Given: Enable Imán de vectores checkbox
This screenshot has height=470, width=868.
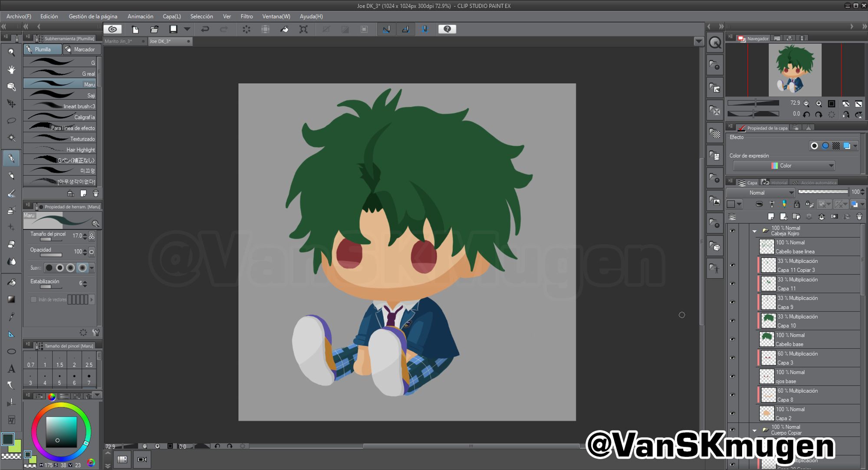Looking at the screenshot, I should click(x=33, y=299).
